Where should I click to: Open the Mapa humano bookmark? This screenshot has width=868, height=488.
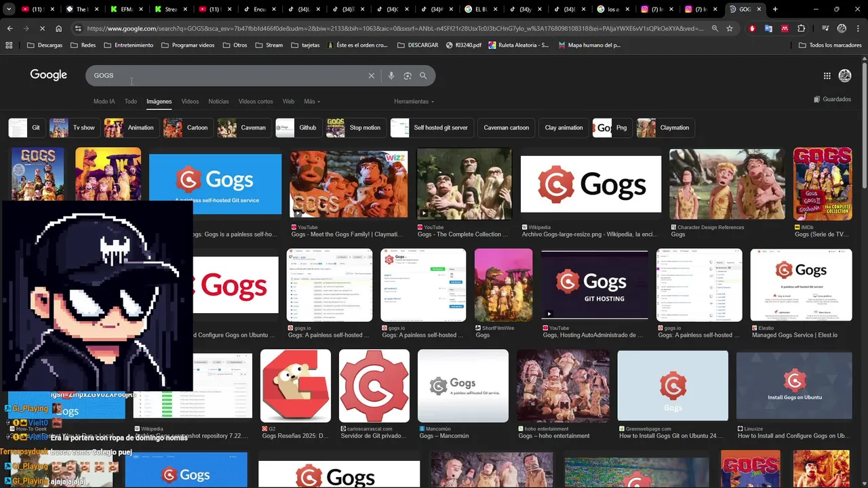point(589,45)
